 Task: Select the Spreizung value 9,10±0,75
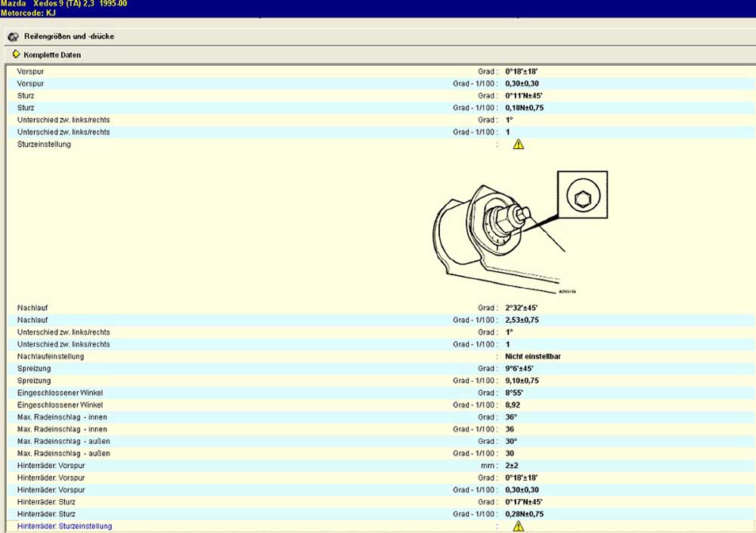pos(522,380)
